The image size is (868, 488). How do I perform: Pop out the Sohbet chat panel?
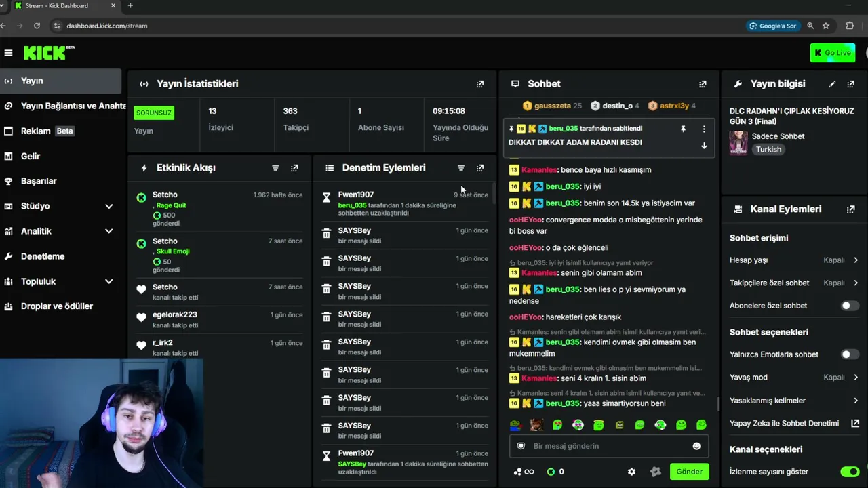(x=703, y=84)
